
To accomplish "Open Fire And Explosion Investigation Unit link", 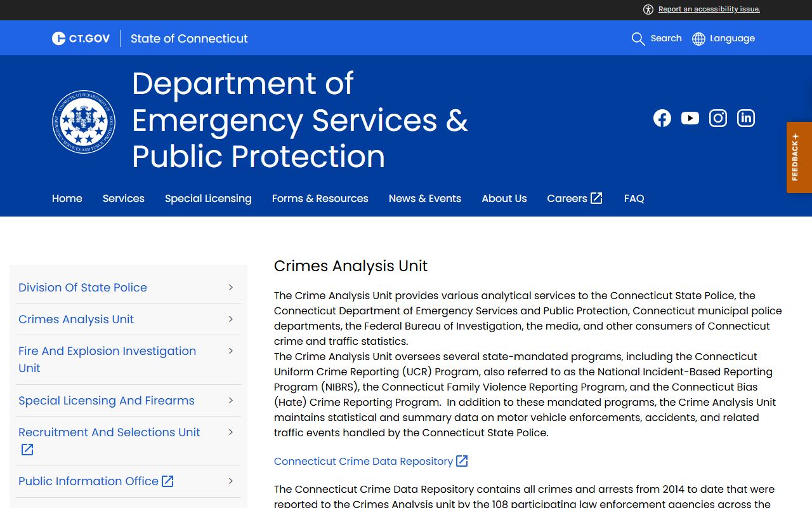I will pyautogui.click(x=107, y=359).
